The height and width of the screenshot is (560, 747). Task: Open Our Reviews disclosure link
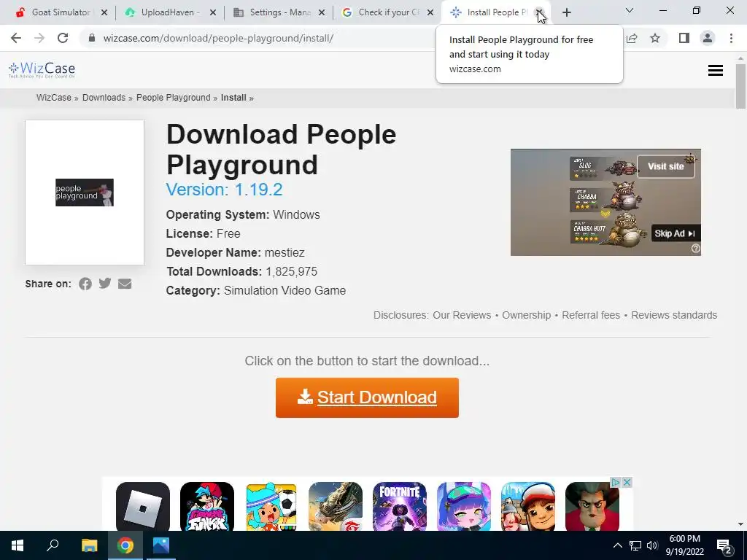pyautogui.click(x=462, y=315)
